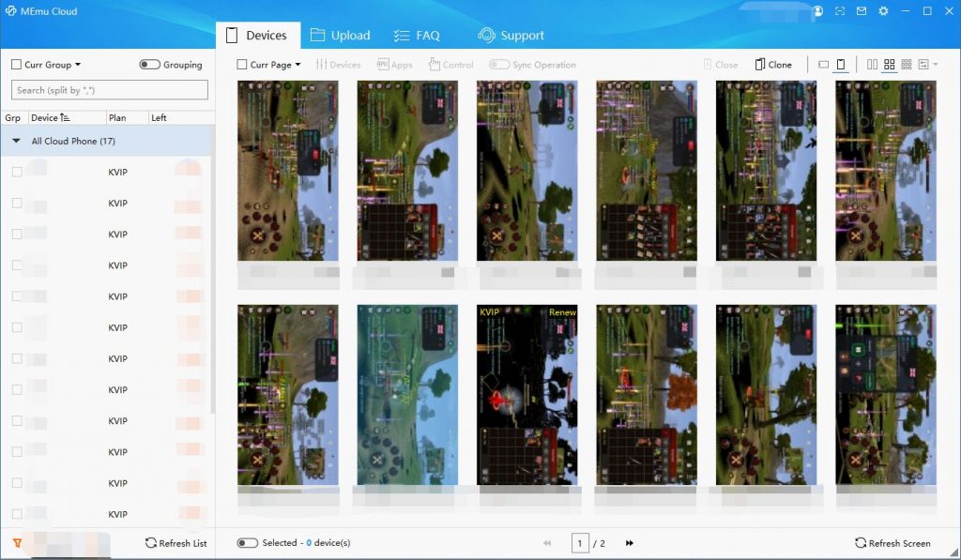Click the page number input box
This screenshot has height=560, width=961.
580,543
